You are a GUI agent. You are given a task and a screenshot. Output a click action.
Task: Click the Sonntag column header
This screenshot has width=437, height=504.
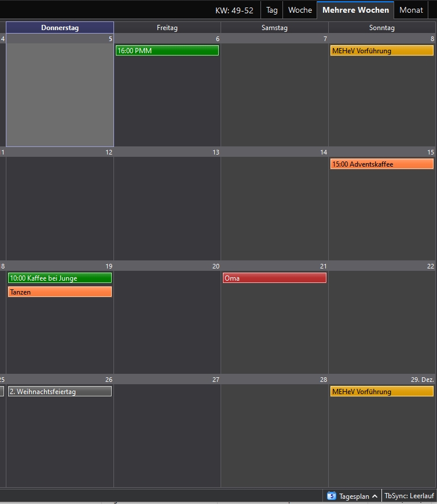click(x=381, y=28)
